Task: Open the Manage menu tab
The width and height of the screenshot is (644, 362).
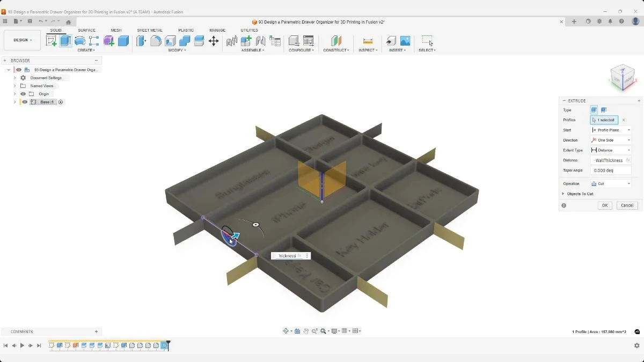Action: [x=217, y=30]
